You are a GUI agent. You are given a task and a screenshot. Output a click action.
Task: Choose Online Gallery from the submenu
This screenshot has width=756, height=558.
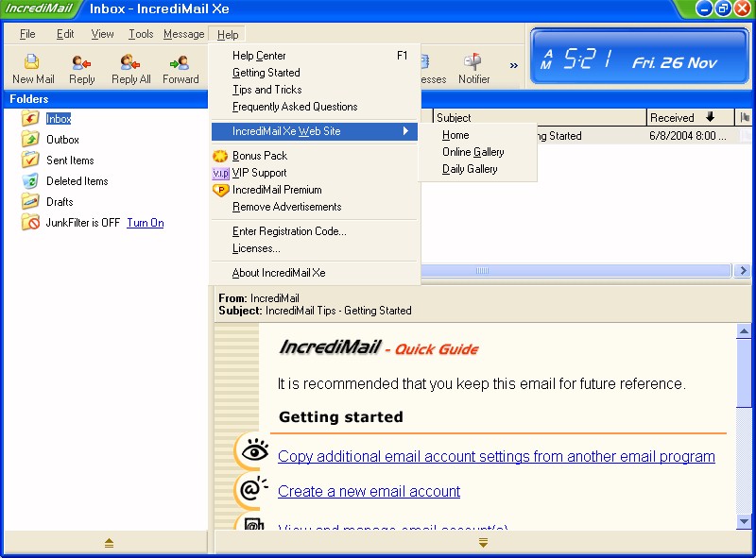[x=472, y=152]
